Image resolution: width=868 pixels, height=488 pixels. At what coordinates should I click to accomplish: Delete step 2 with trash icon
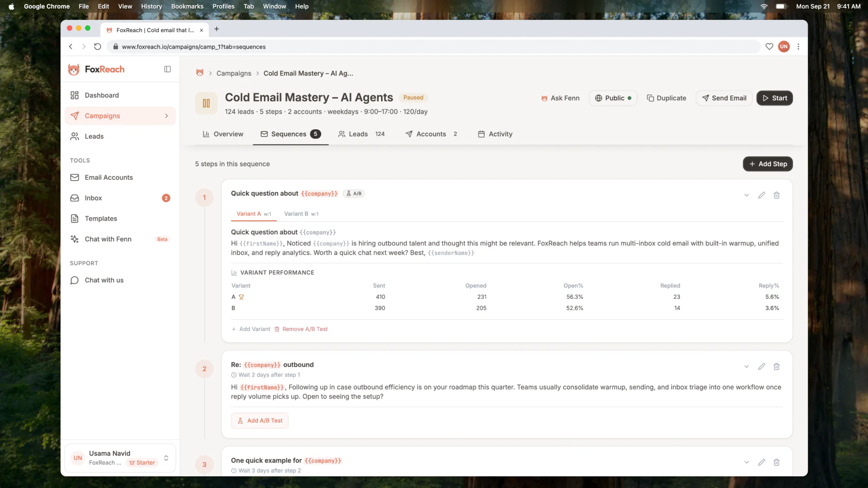pyautogui.click(x=776, y=367)
